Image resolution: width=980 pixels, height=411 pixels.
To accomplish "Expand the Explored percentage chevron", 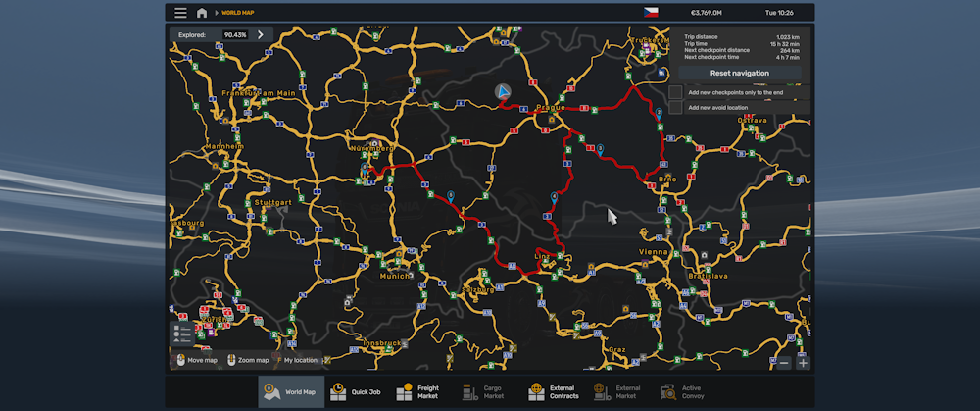I will tap(261, 34).
